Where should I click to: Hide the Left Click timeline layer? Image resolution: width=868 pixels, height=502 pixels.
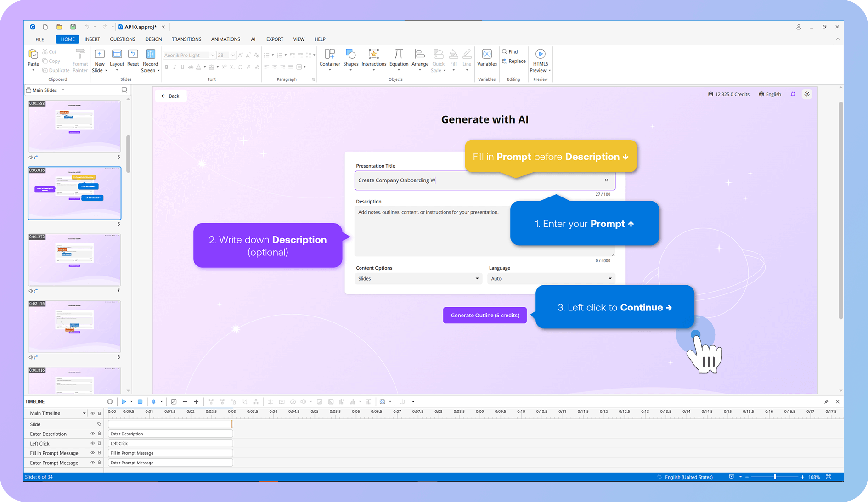[92, 443]
